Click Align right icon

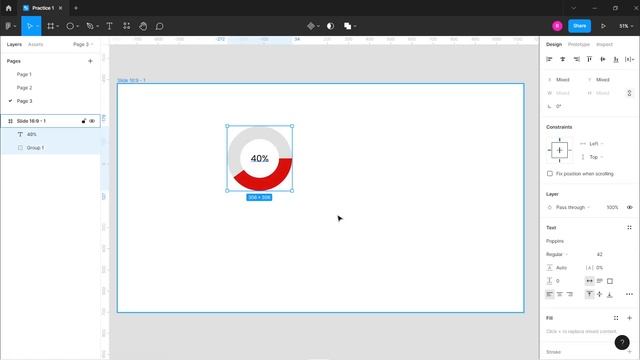[x=576, y=60]
